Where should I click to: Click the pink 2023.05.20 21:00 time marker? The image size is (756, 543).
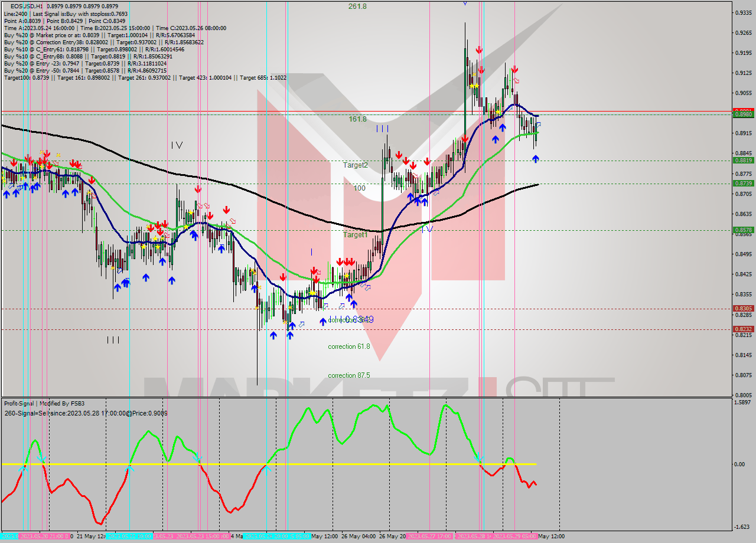(45, 537)
